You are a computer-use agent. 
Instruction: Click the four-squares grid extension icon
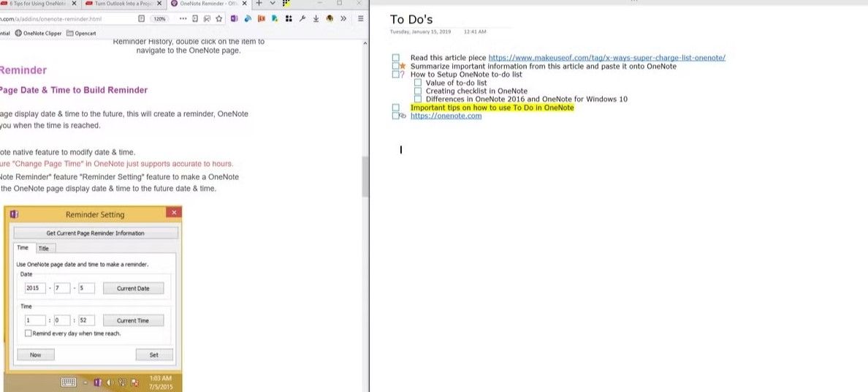[x=289, y=18]
